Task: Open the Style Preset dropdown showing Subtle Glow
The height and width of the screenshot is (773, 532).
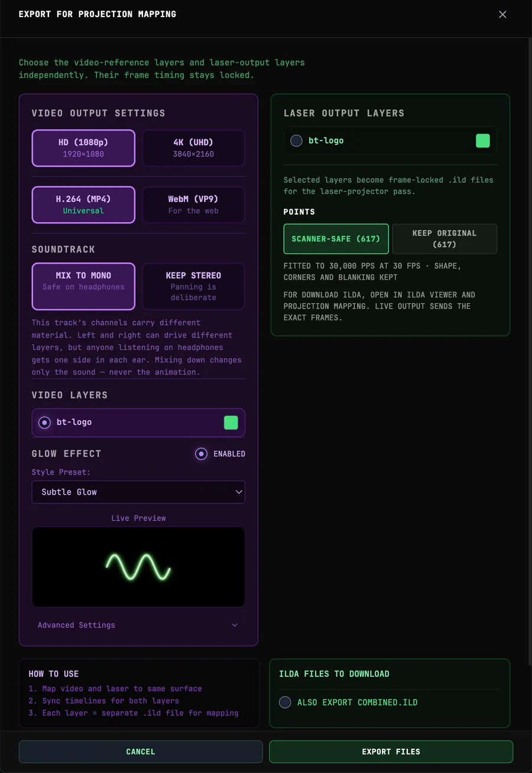Action: coord(138,492)
